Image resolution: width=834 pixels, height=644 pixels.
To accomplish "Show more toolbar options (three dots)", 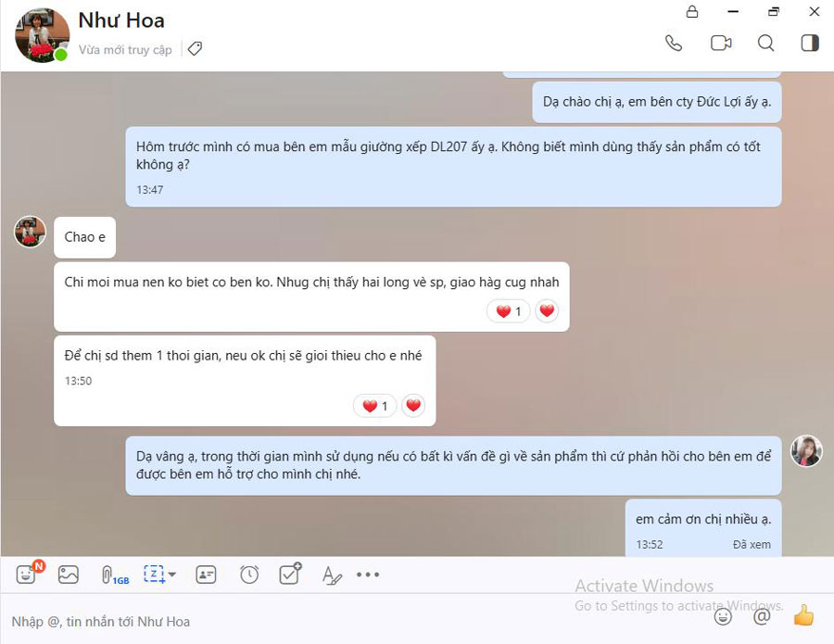I will click(368, 575).
